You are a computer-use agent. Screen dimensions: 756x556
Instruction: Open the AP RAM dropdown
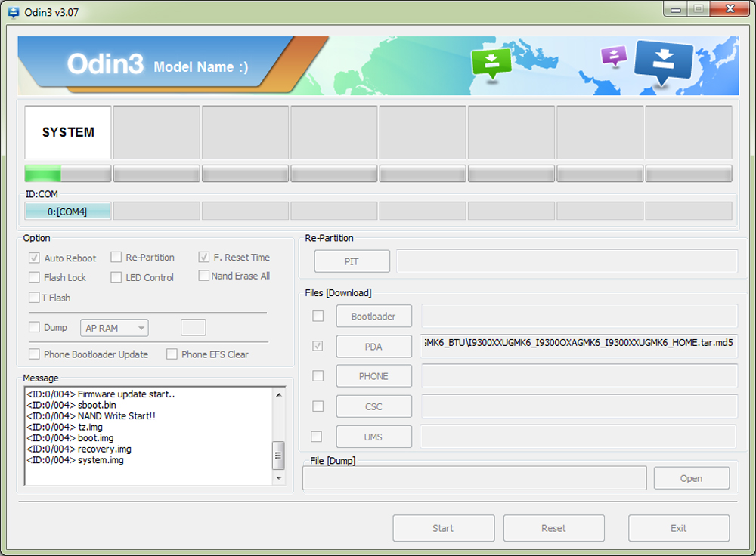click(114, 328)
